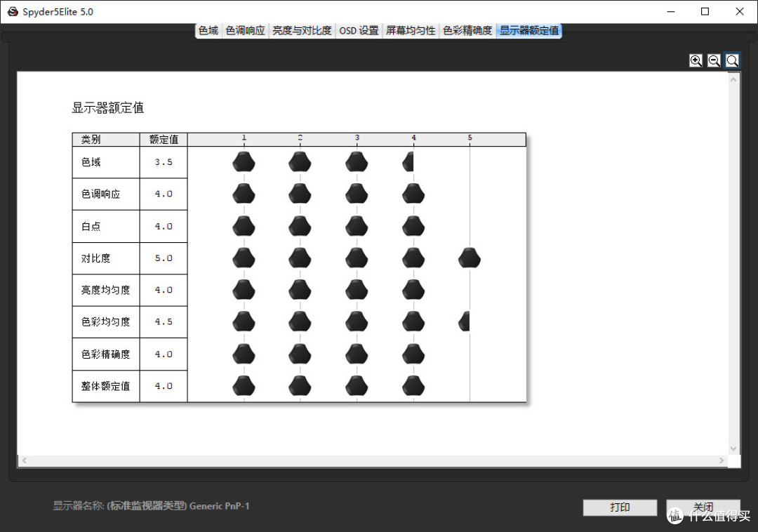The image size is (758, 532).
Task: Click the 白点 row label
Action: [x=91, y=226]
